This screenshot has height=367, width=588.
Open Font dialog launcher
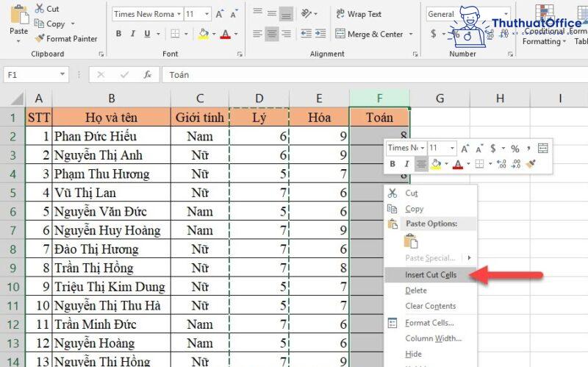tap(240, 54)
